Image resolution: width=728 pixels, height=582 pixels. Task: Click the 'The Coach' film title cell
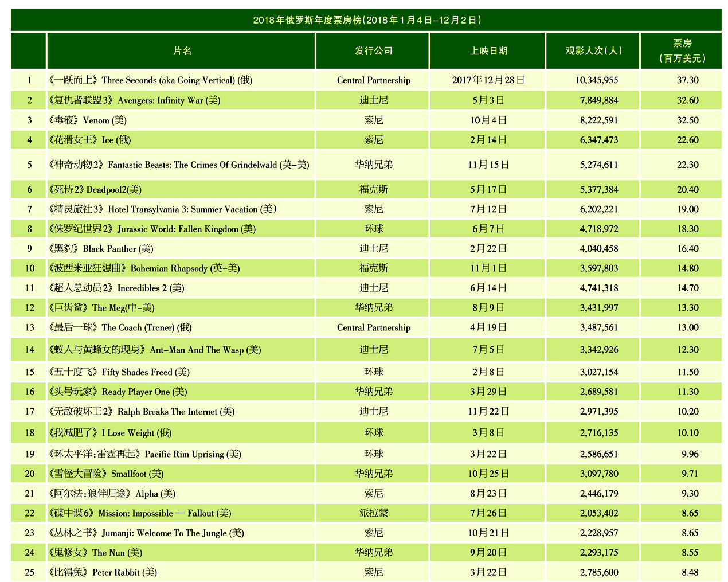point(120,328)
